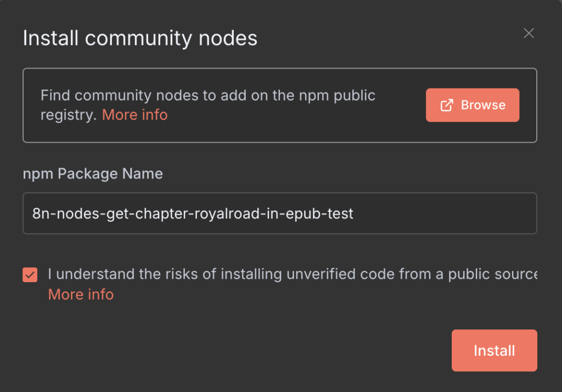Image resolution: width=562 pixels, height=392 pixels.
Task: Click the external-link icon on Browse
Action: pos(447,105)
